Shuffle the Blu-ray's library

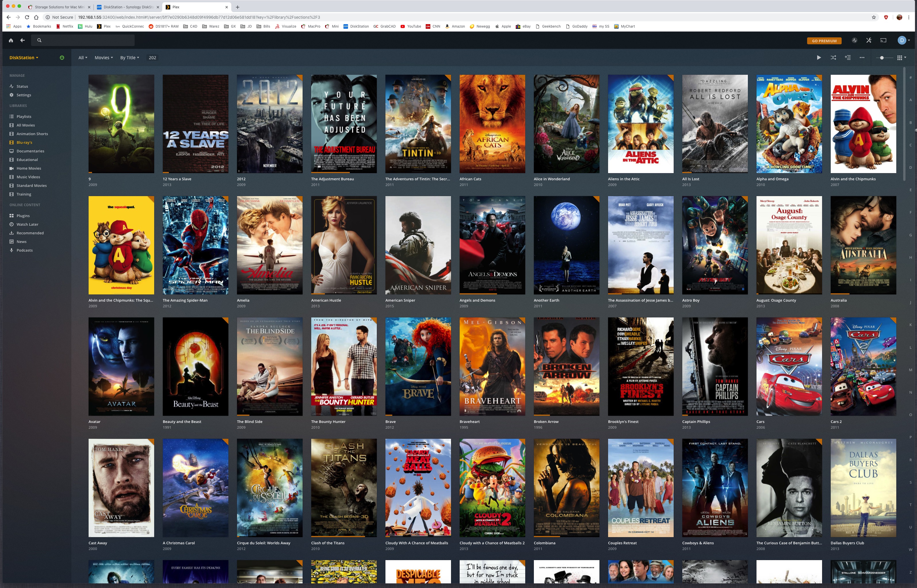click(833, 58)
